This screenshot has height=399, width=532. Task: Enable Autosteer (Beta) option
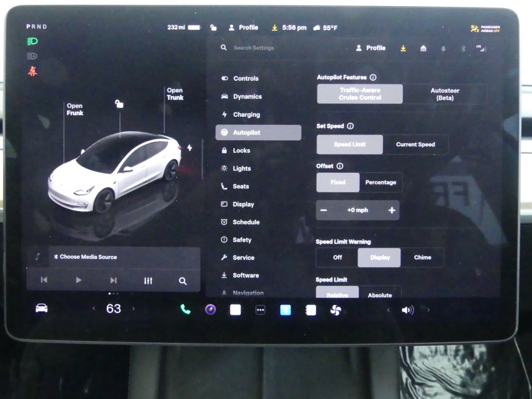[445, 94]
